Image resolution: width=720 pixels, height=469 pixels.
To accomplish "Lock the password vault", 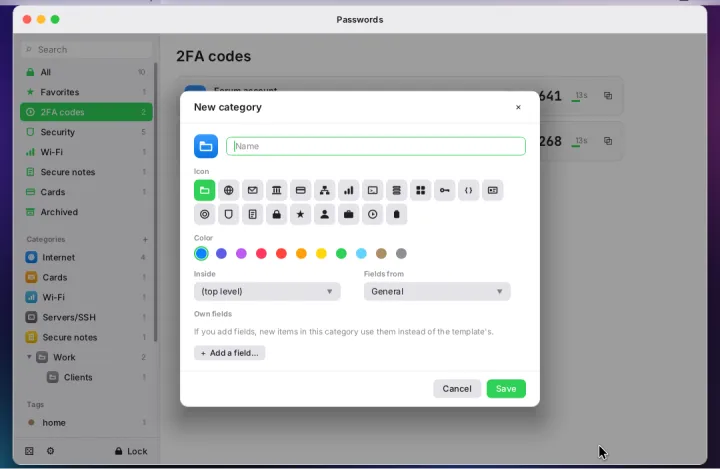I will coord(131,451).
